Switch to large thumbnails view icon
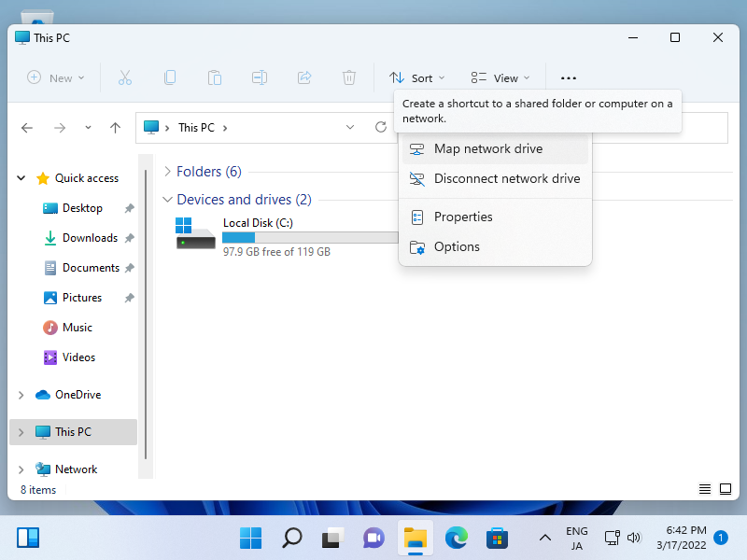Image resolution: width=747 pixels, height=560 pixels. (726, 489)
